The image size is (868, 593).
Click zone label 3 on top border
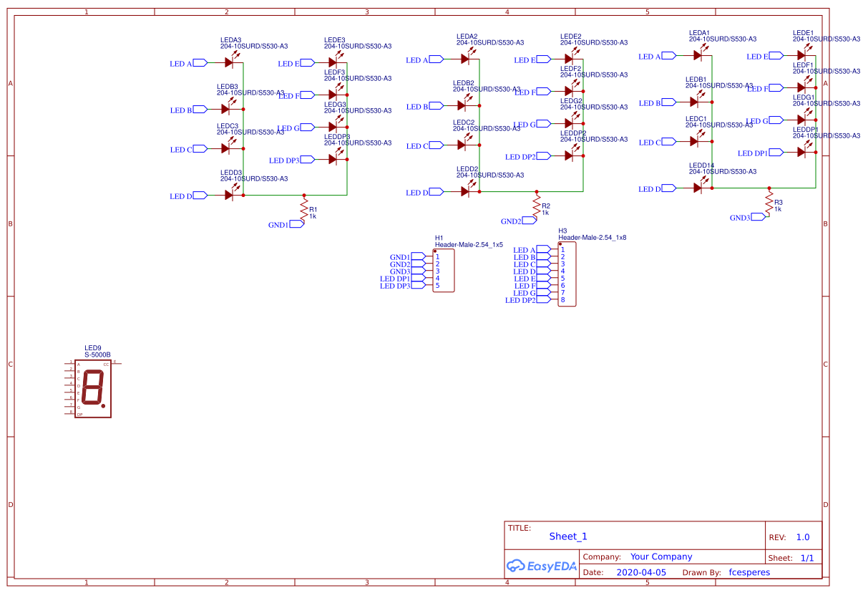coord(366,11)
